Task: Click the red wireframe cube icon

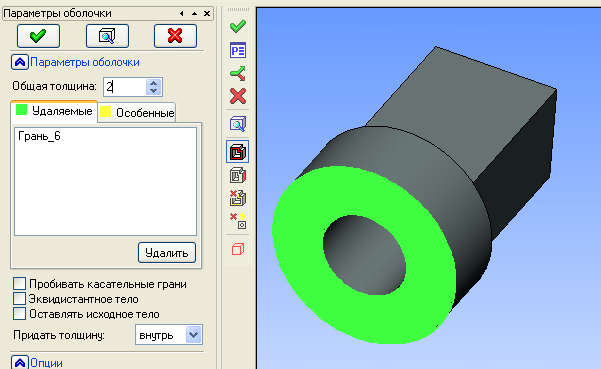Action: pyautogui.click(x=238, y=249)
